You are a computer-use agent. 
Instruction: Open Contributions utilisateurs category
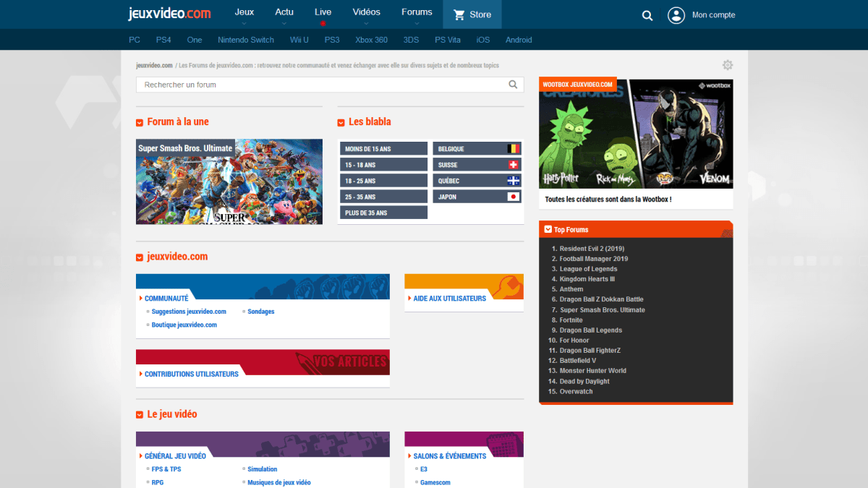(192, 374)
